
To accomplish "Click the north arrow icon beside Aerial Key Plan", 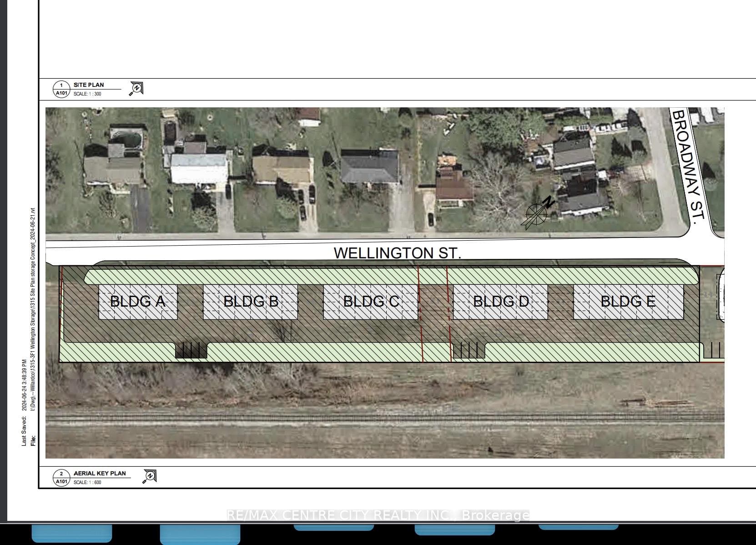I will click(150, 476).
